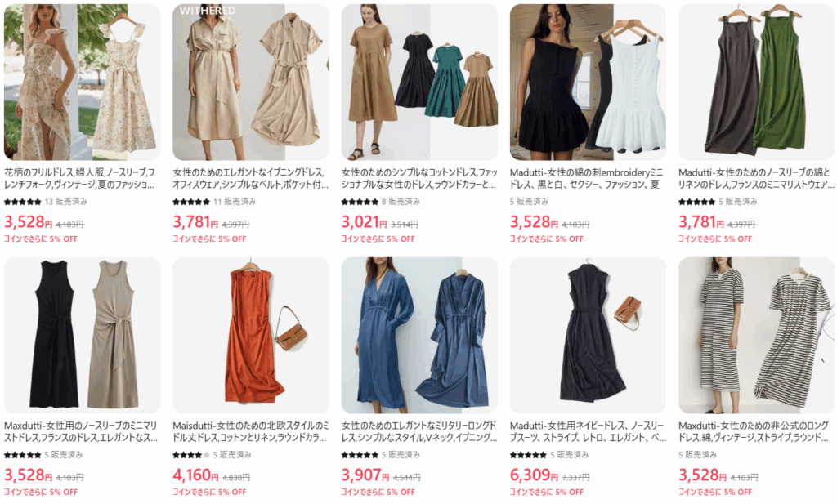Open the striped long T-shirt dress image
This screenshot has height=504, width=837.
point(756,336)
